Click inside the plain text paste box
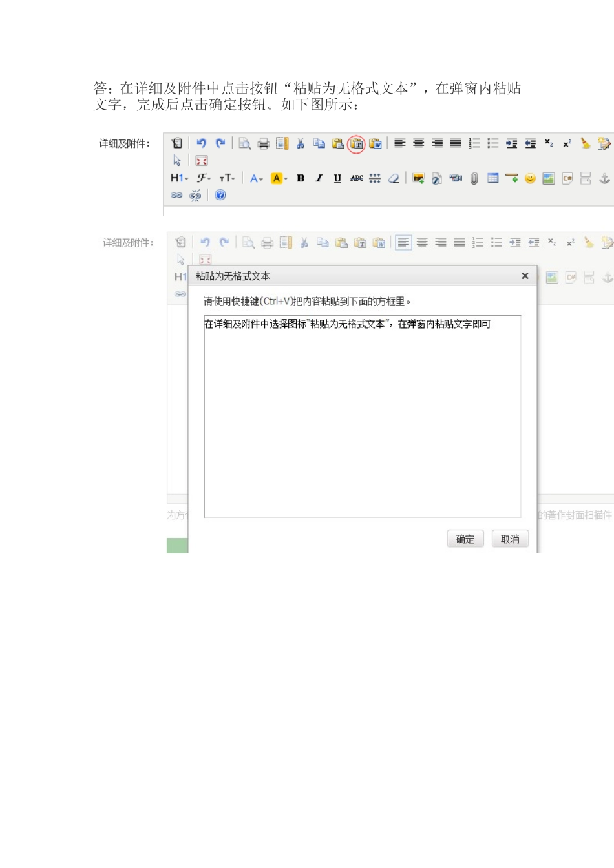The image size is (614, 868). 363,417
